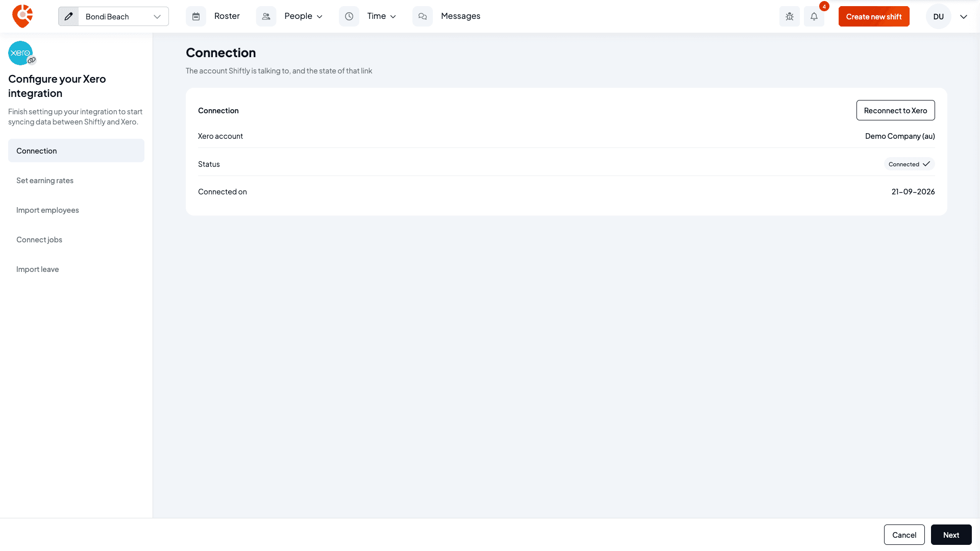Open the notifications bell
This screenshot has height=551, width=980.
click(x=814, y=16)
